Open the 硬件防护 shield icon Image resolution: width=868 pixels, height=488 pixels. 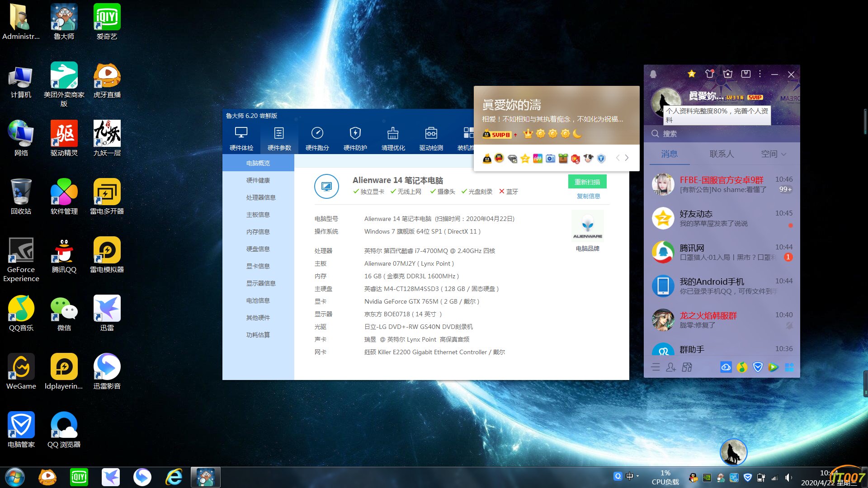point(355,138)
